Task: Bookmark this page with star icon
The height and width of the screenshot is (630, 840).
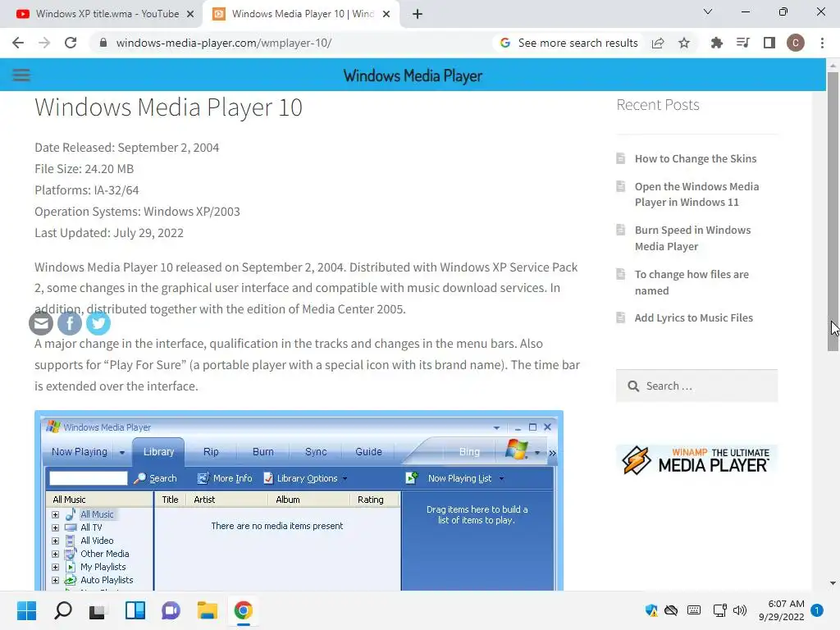Action: [684, 43]
